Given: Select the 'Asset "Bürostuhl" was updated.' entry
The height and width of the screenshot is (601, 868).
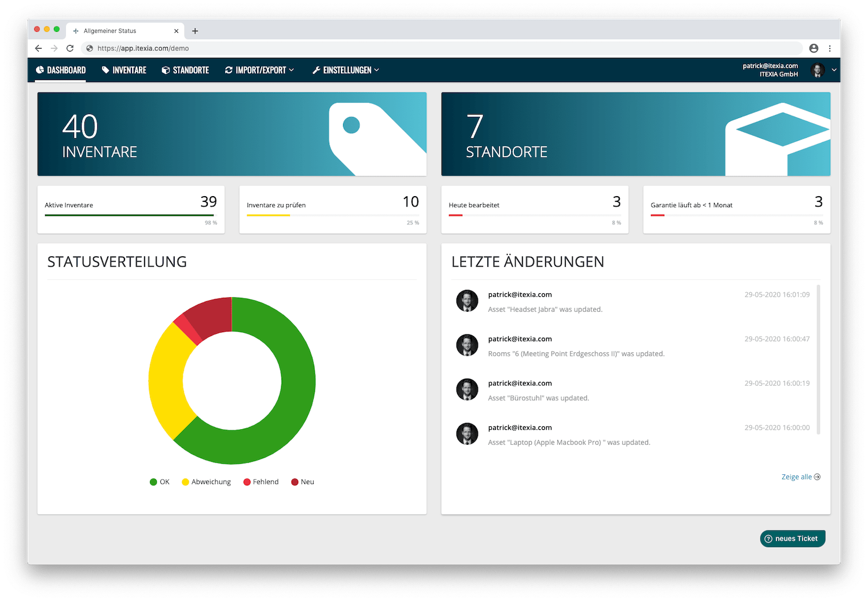Looking at the screenshot, I should tap(538, 398).
